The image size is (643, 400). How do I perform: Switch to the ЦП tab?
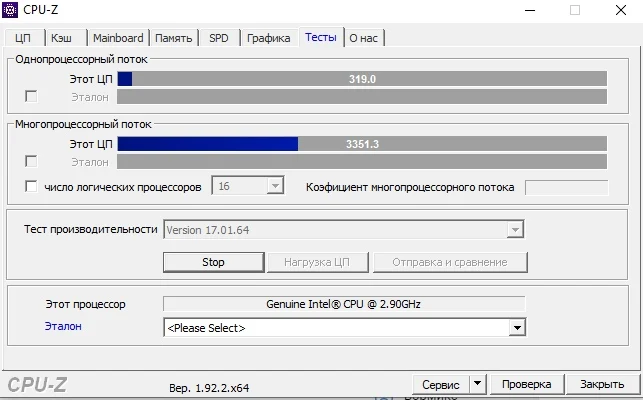tap(23, 38)
